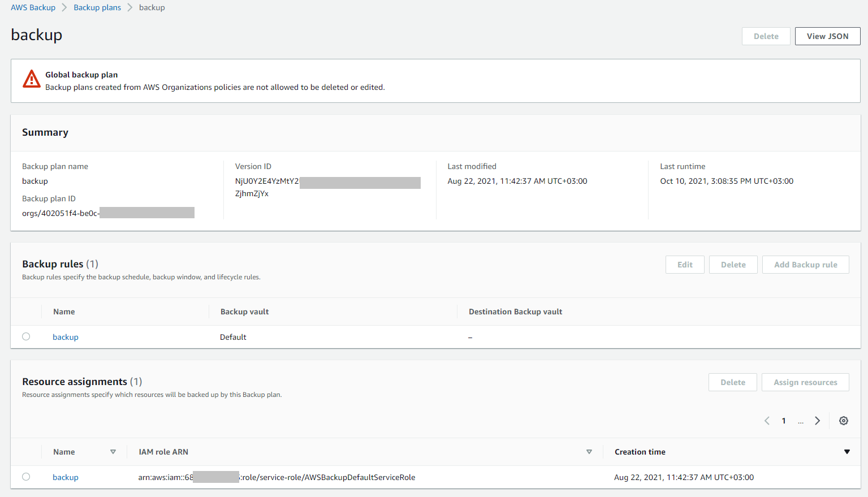Click backup breadcrumb current page text
Viewport: 868px width, 497px height.
(x=152, y=7)
